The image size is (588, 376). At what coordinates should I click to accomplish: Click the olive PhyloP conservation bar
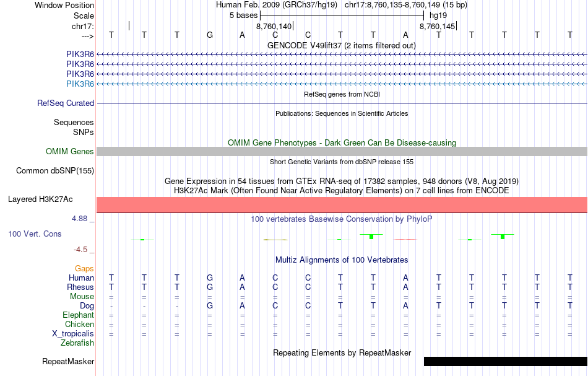click(275, 239)
